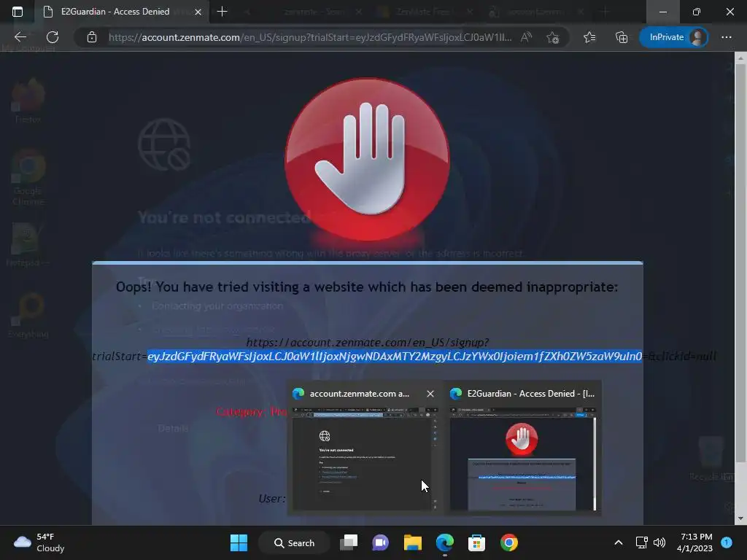Open Edge Settings and more menu

(726, 37)
